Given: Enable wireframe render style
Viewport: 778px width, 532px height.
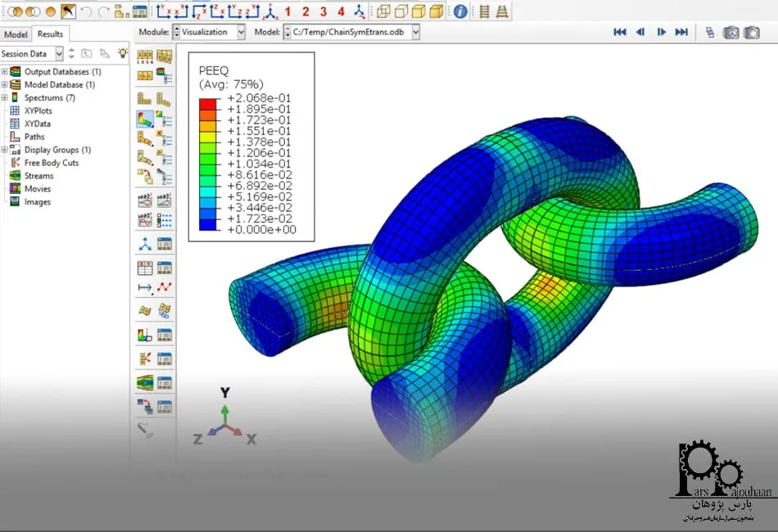Looking at the screenshot, I should (383, 11).
